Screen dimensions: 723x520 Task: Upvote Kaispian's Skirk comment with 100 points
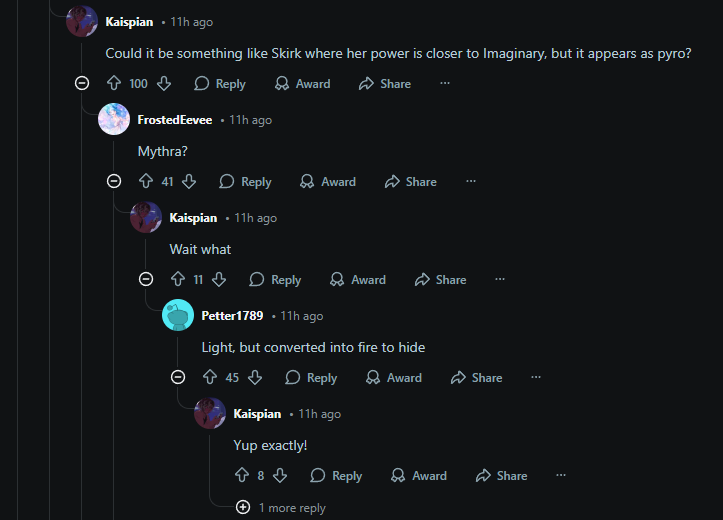coord(114,84)
